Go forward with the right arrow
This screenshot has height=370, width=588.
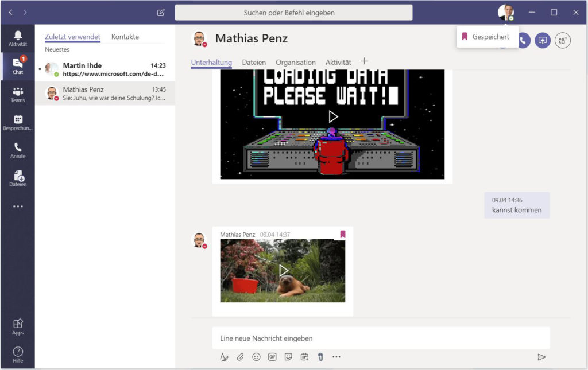click(25, 13)
